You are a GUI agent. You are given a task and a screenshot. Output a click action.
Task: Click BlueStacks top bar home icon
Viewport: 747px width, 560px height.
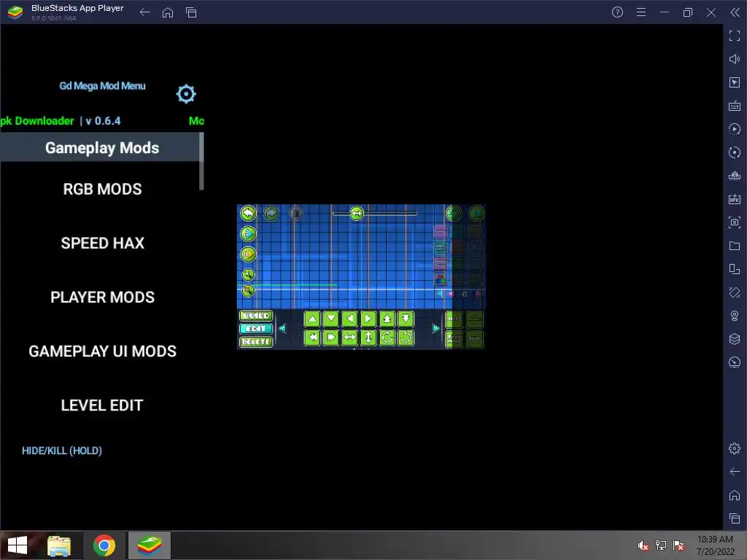168,12
